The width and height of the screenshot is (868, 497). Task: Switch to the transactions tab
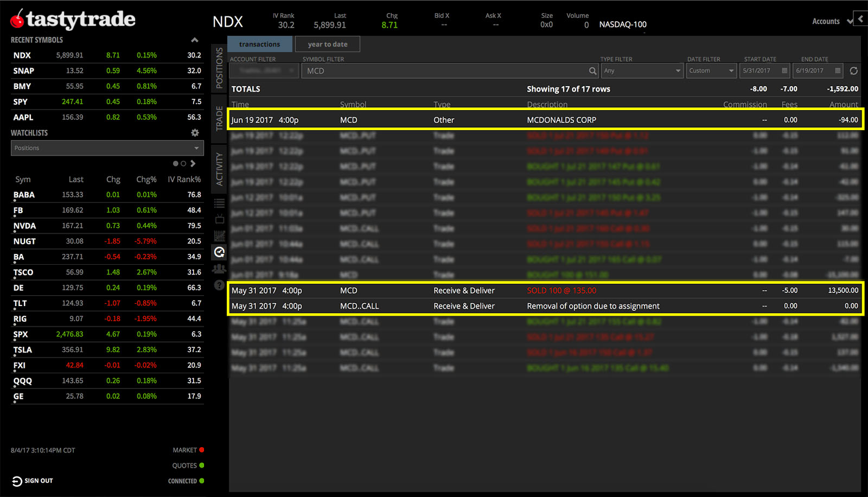tap(260, 44)
